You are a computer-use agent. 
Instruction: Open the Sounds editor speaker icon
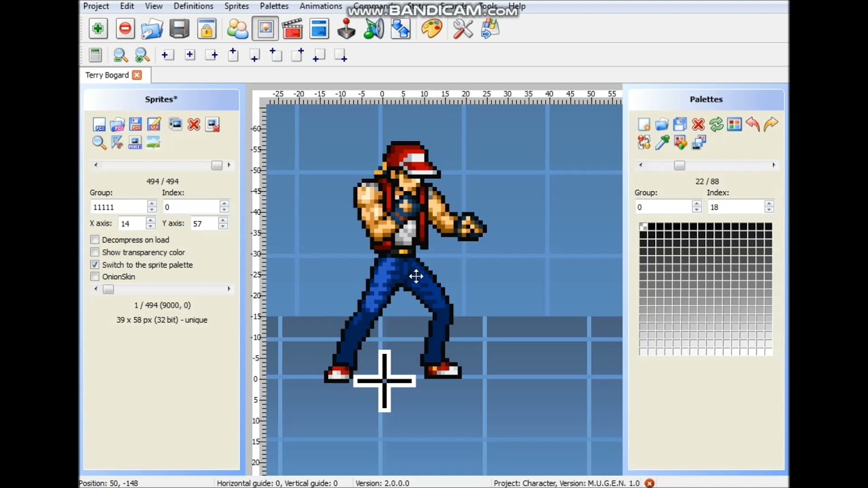[x=374, y=28]
